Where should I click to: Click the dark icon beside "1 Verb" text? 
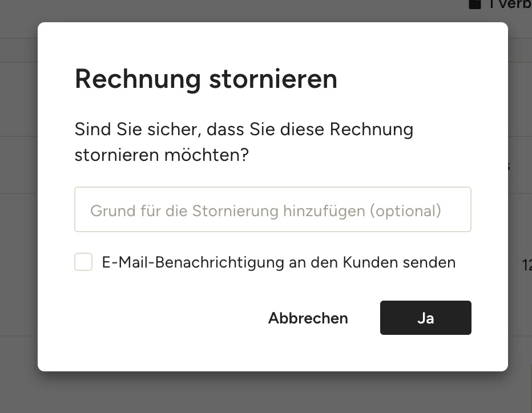[475, 4]
